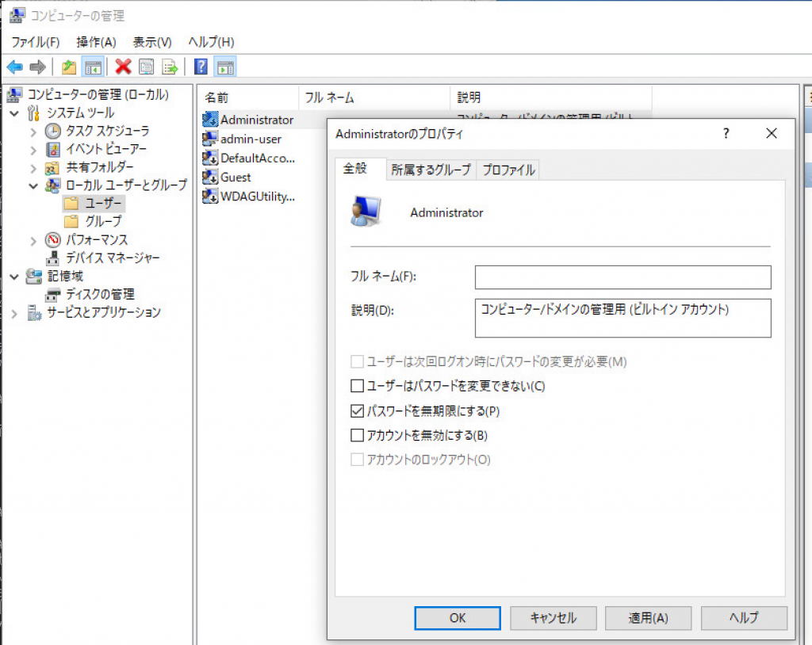812x645 pixels.
Task: Check アカウントを無効にする checkbox
Action: [357, 435]
